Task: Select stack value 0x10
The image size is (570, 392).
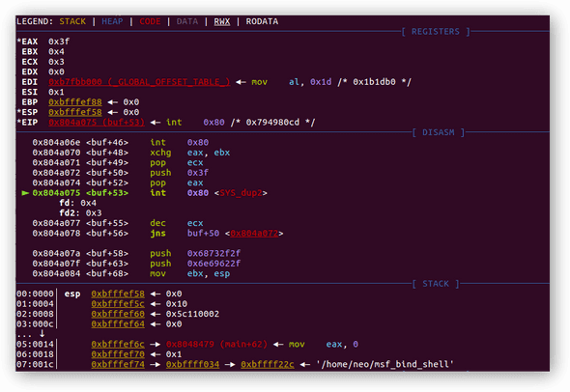Action: (177, 304)
